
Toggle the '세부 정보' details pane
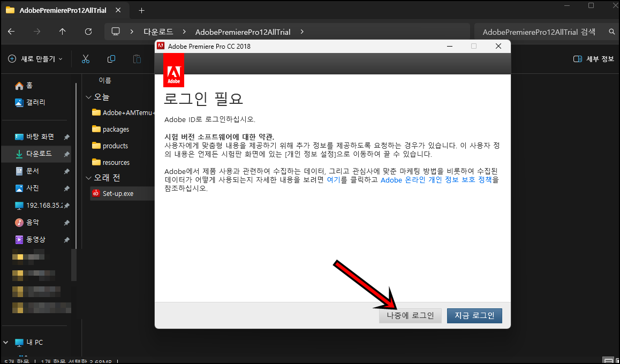594,59
